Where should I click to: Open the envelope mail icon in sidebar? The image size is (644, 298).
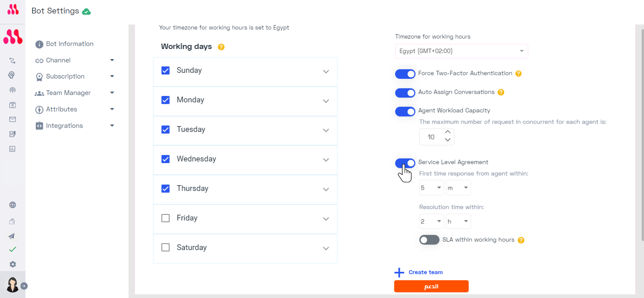(13, 119)
